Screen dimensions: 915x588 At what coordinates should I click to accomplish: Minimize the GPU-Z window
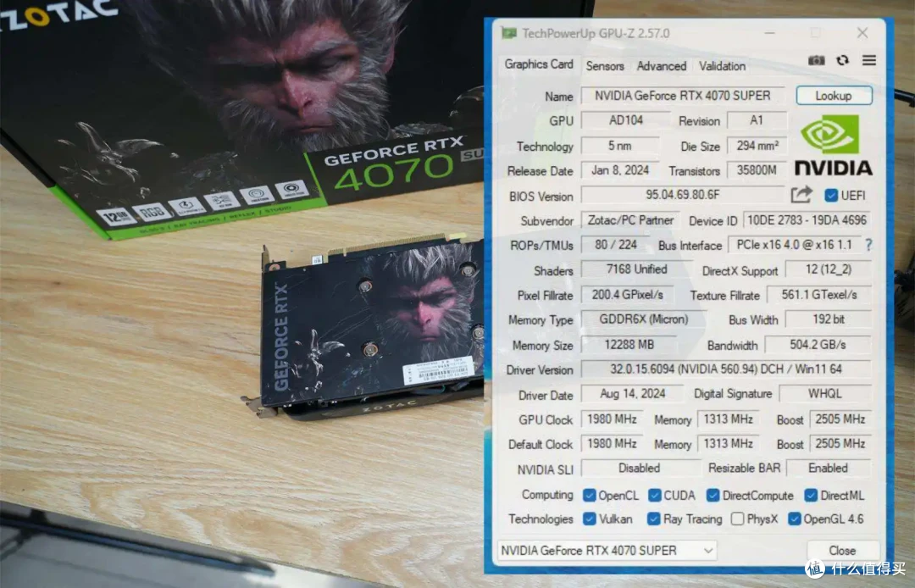[769, 33]
